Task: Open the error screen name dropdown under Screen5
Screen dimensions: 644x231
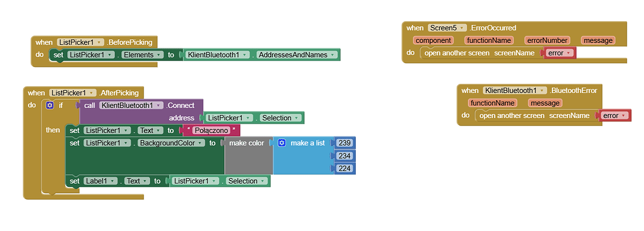Action: pos(559,53)
